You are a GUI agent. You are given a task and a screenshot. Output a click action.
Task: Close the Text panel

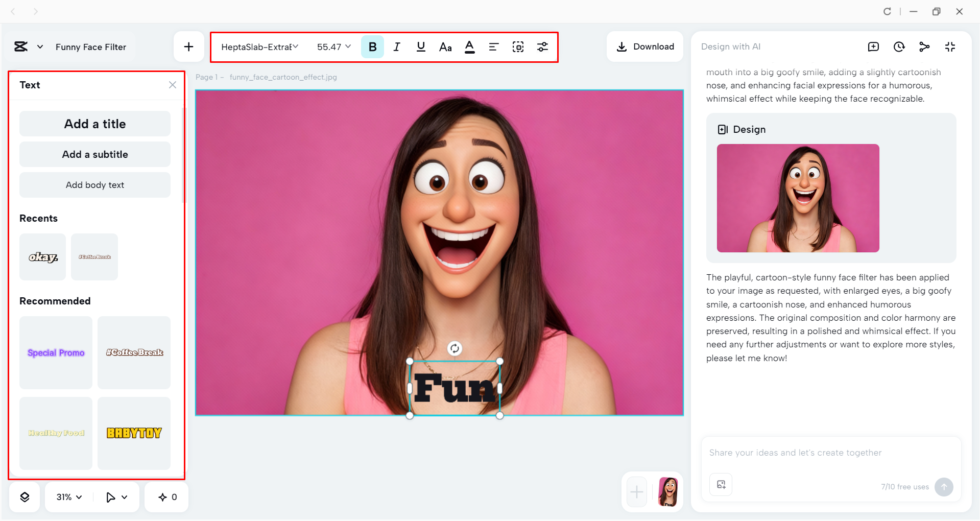pyautogui.click(x=172, y=85)
